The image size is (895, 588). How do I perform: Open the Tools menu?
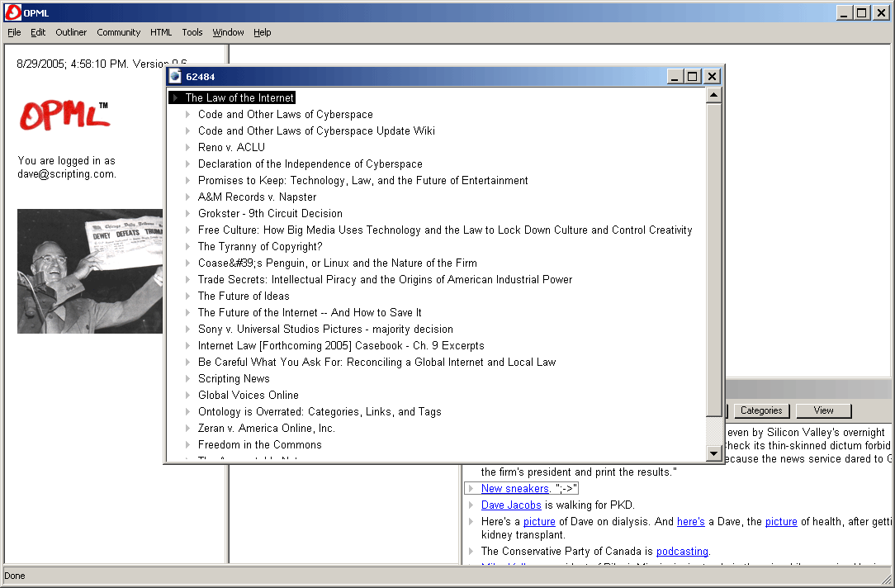[192, 32]
